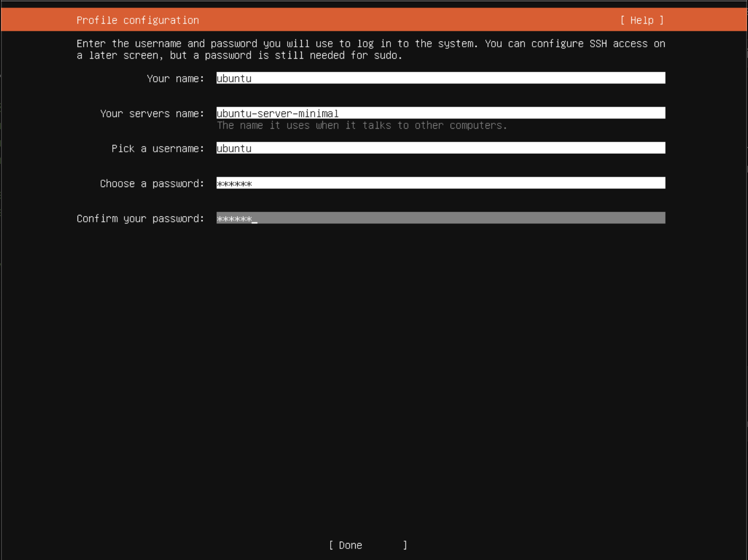
Task: Click the 'Your name:' label
Action: 175,78
